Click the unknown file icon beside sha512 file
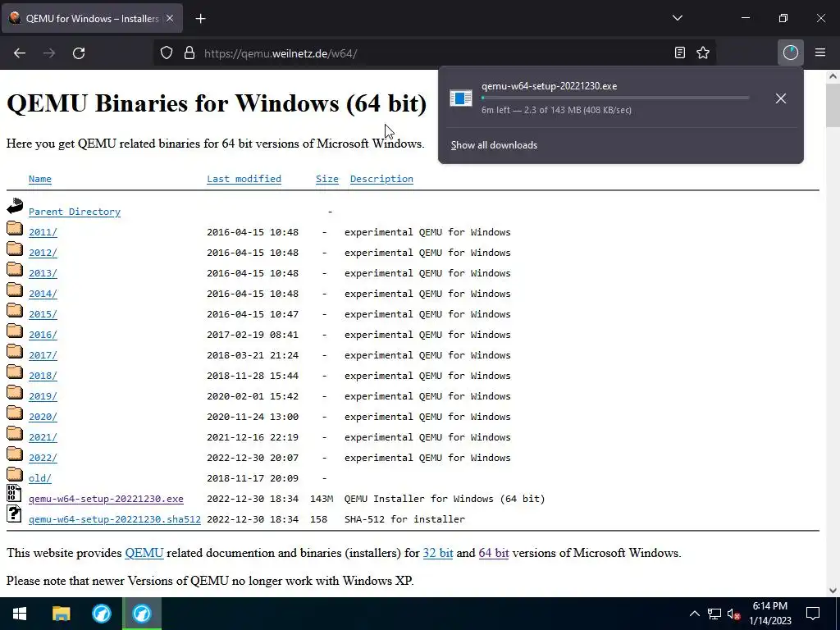 click(14, 514)
